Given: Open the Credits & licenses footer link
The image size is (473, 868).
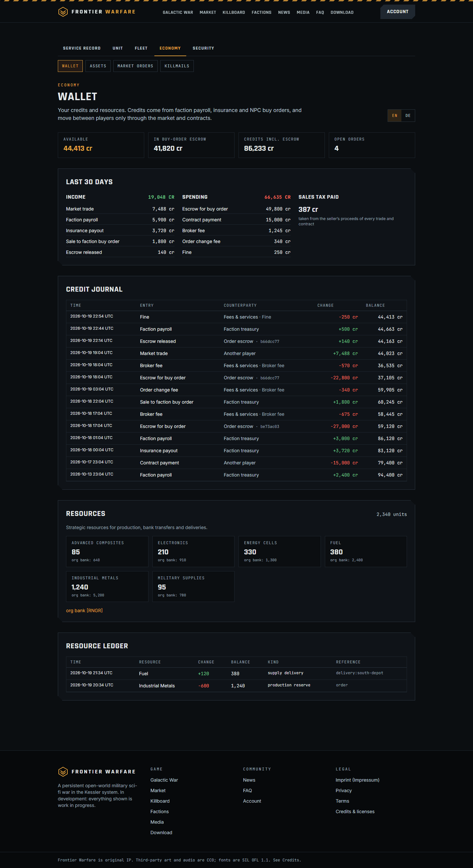Looking at the screenshot, I should (355, 812).
